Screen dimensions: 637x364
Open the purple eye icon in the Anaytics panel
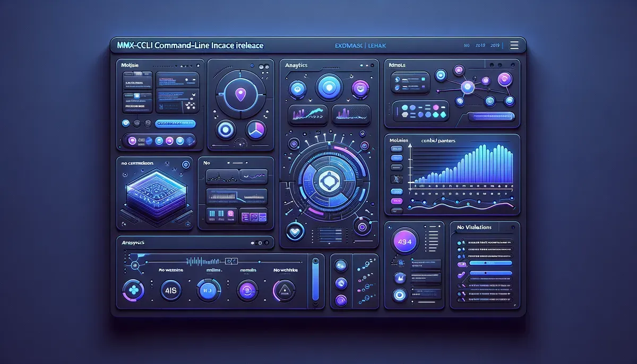click(360, 89)
